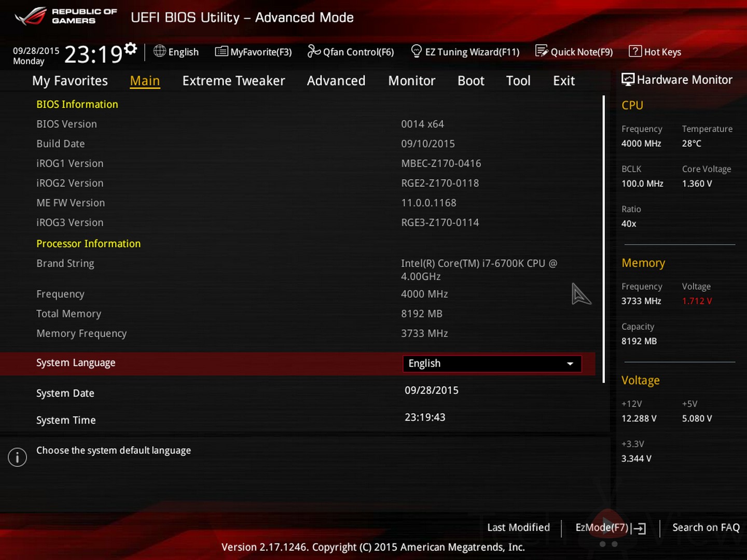The height and width of the screenshot is (560, 747).
Task: Open the Exit tab
Action: [564, 81]
